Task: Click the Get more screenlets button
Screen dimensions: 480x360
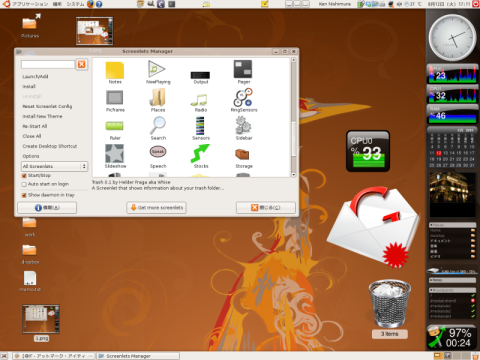Action: (156, 208)
